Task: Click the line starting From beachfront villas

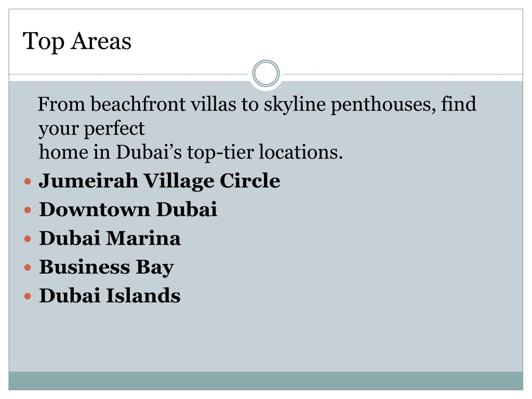Action: click(x=257, y=104)
